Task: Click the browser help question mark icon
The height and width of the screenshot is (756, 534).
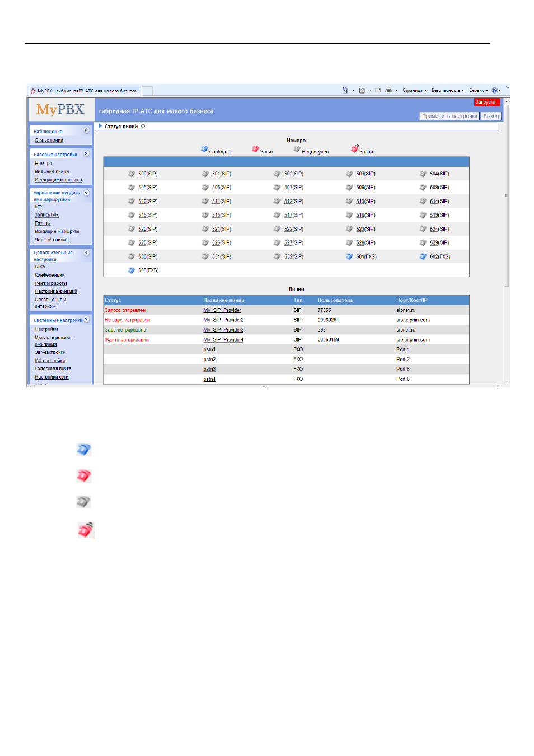Action: coord(494,90)
